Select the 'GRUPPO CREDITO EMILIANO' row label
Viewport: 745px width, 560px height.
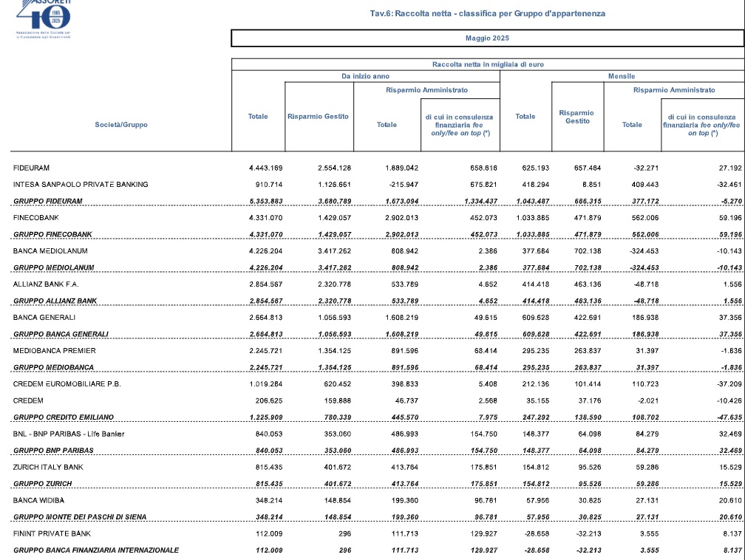pos(64,417)
